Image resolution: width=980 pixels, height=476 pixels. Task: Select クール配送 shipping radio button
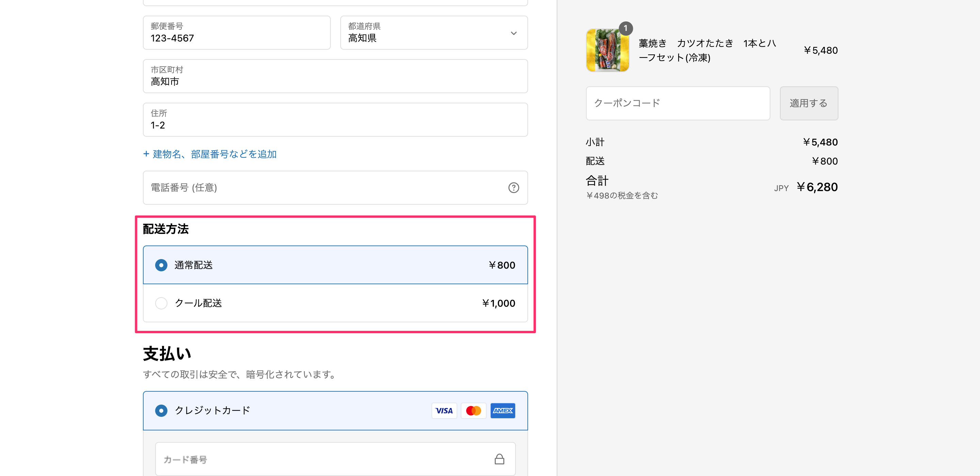point(161,303)
